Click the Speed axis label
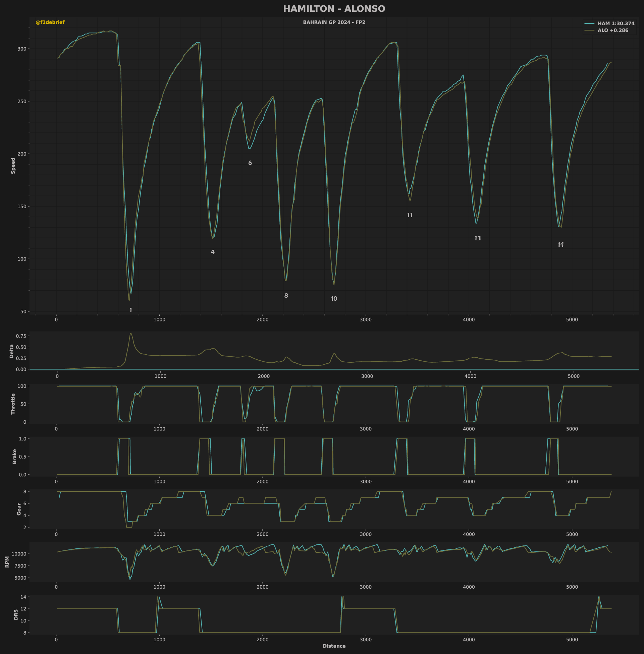Viewport: 644px width, 654px height. (13, 166)
